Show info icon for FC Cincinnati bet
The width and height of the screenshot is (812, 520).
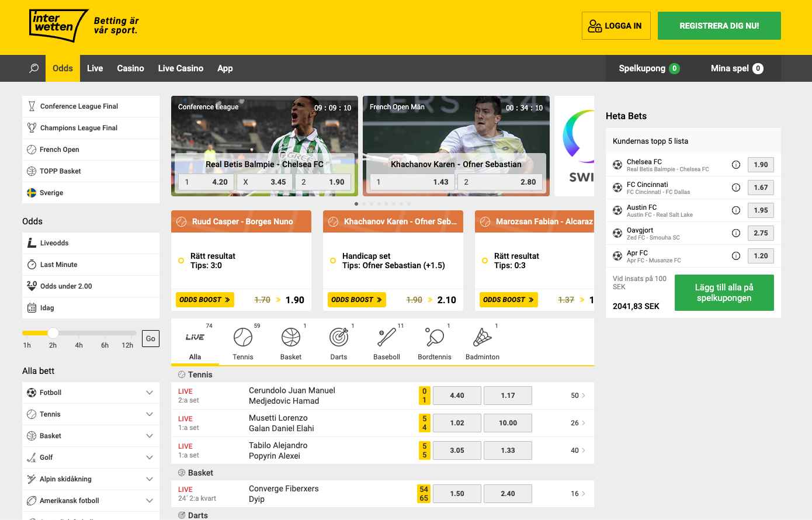[736, 188]
